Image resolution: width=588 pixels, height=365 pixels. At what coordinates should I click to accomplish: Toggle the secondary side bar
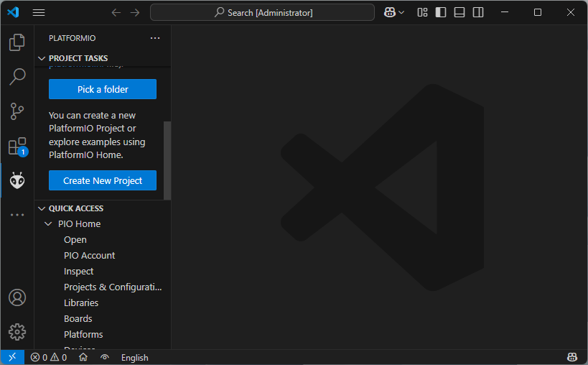[478, 12]
